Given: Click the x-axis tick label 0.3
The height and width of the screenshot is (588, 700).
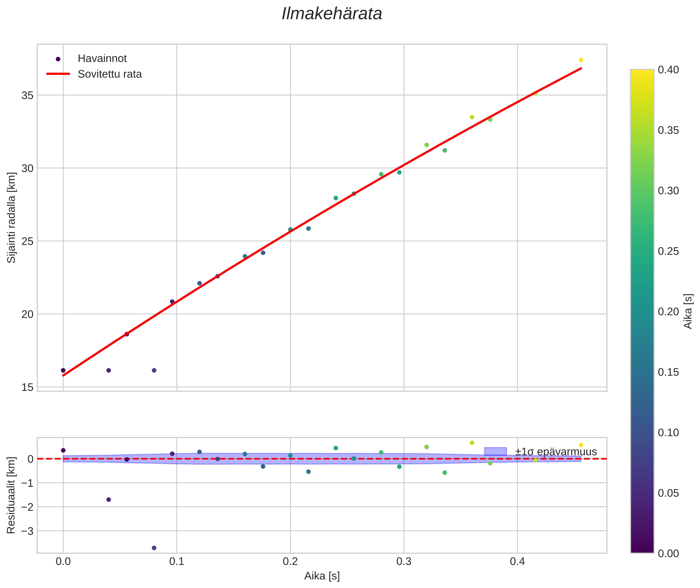Looking at the screenshot, I should point(404,561).
